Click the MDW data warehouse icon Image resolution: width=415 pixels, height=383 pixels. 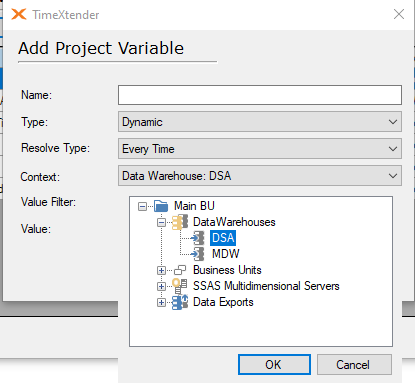click(198, 254)
